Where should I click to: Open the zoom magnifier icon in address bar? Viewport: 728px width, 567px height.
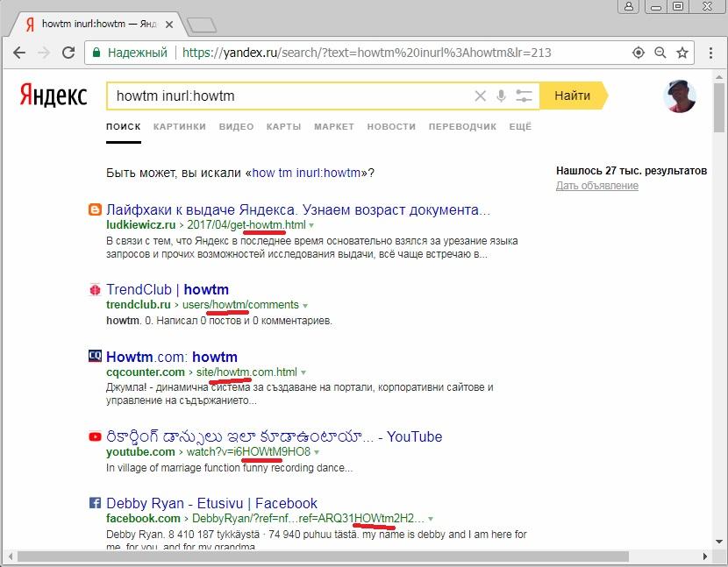[660, 53]
